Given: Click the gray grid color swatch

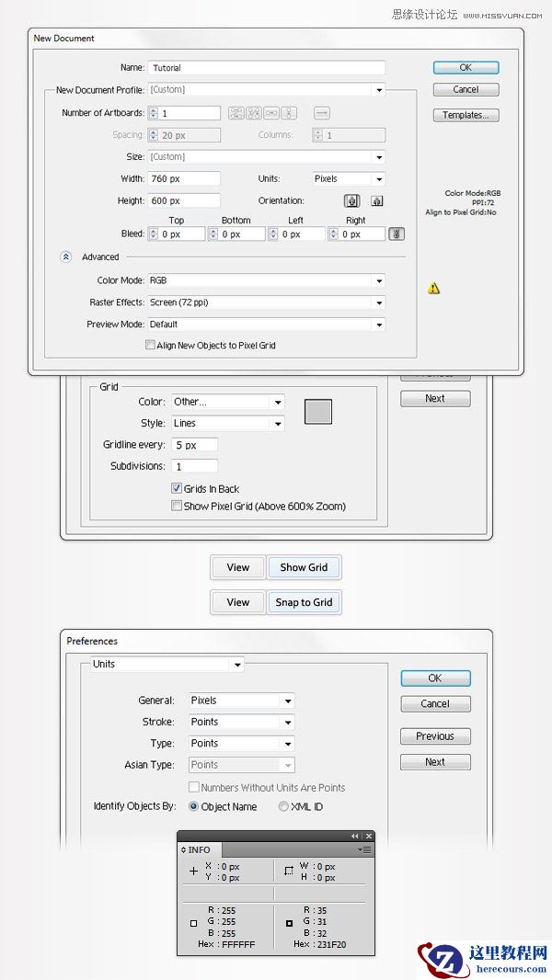Looking at the screenshot, I should 318,411.
